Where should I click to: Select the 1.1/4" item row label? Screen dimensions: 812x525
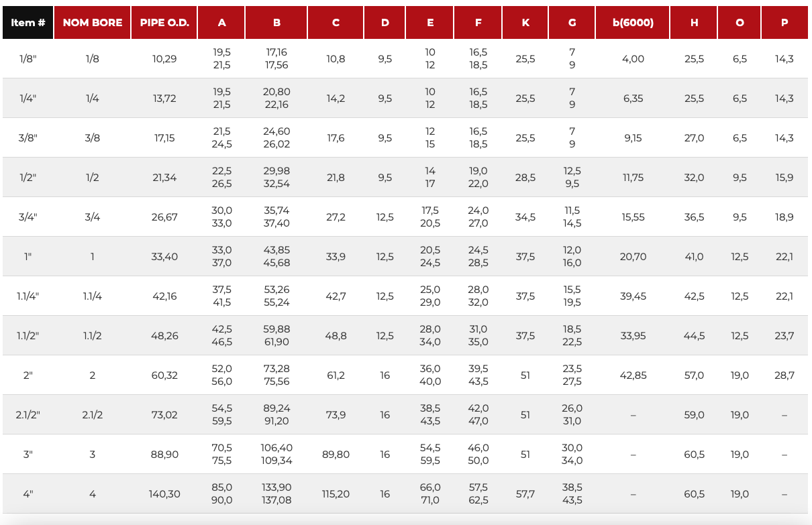coord(28,296)
